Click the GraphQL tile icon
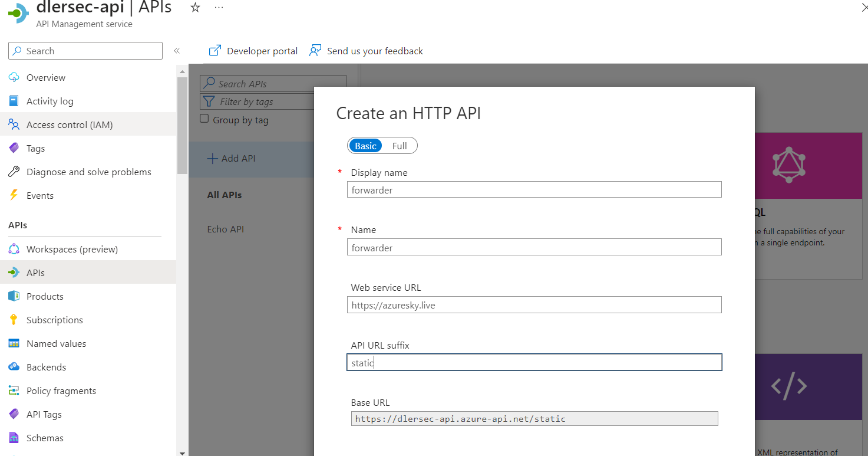Image resolution: width=868 pixels, height=456 pixels. click(x=789, y=165)
